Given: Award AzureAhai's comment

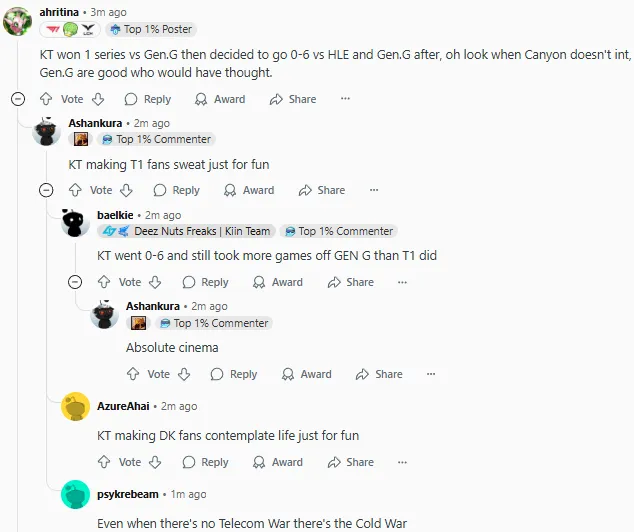Looking at the screenshot, I should pyautogui.click(x=278, y=462).
